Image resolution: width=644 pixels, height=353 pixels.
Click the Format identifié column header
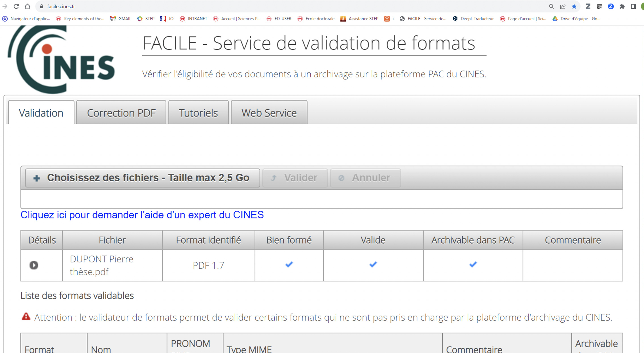(208, 240)
